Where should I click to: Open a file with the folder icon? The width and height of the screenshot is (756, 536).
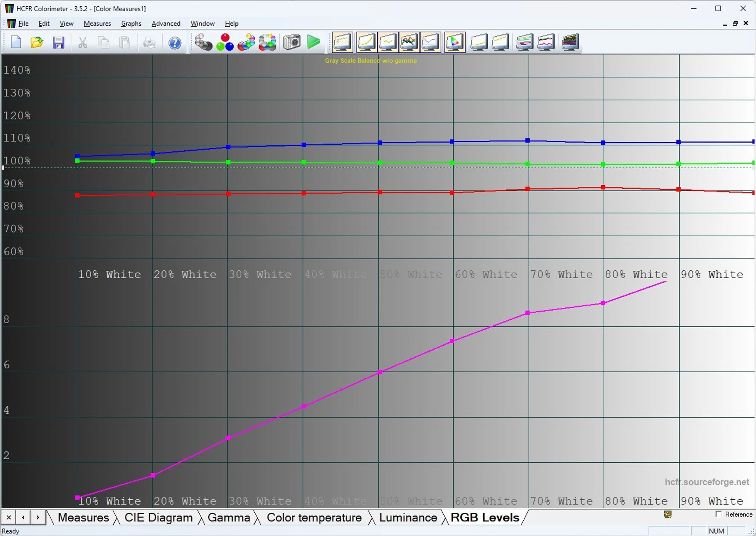pyautogui.click(x=37, y=42)
